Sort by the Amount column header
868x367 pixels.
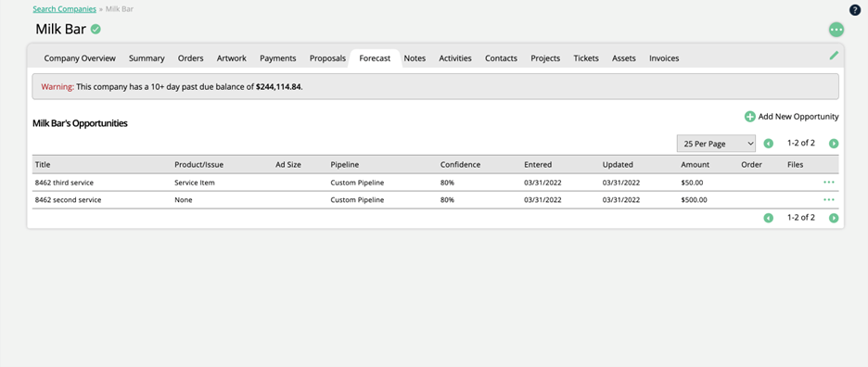click(x=696, y=164)
